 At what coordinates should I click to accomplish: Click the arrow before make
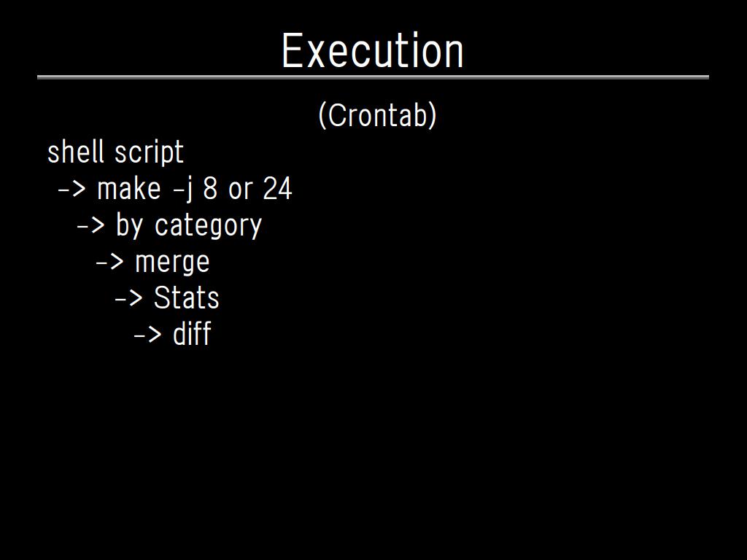(x=71, y=190)
